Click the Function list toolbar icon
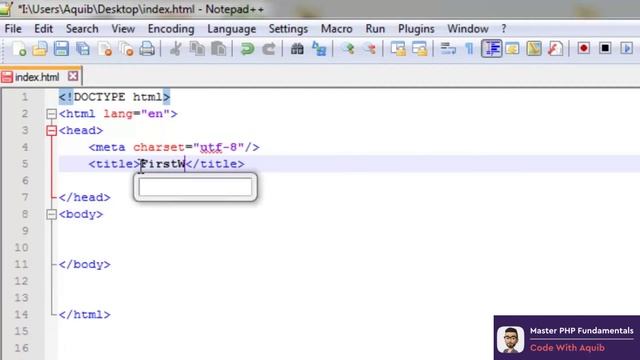The image size is (640, 360). pyautogui.click(x=556, y=49)
